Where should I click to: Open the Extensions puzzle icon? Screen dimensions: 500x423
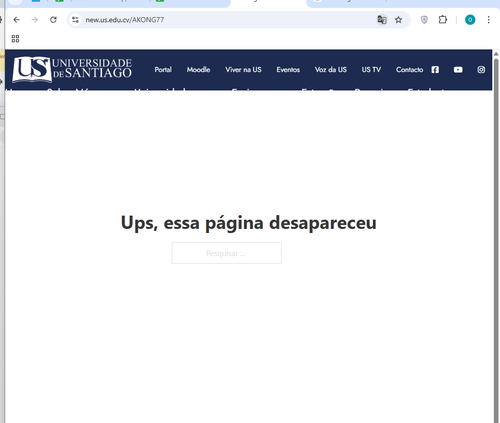443,20
